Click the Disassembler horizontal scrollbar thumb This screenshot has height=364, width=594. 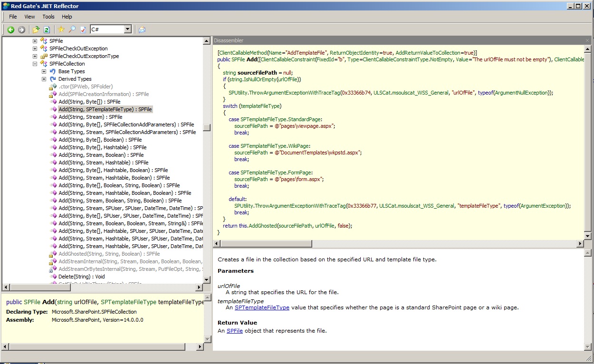point(266,244)
